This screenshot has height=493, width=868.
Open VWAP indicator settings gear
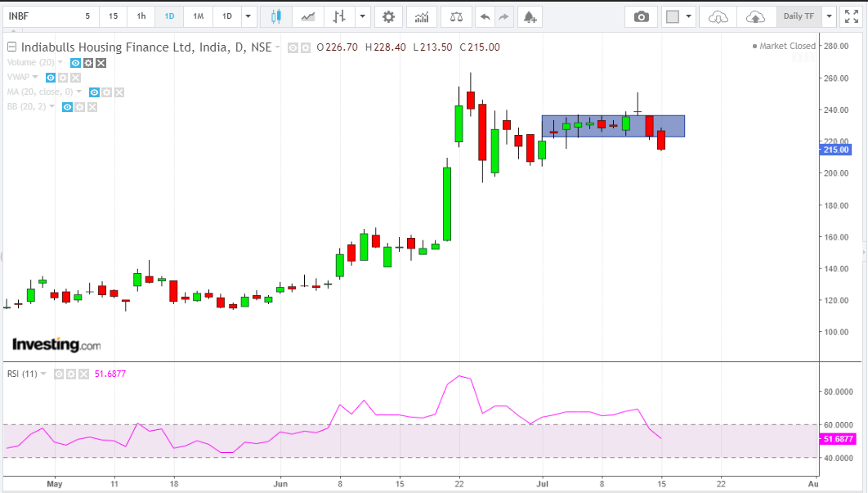click(63, 78)
